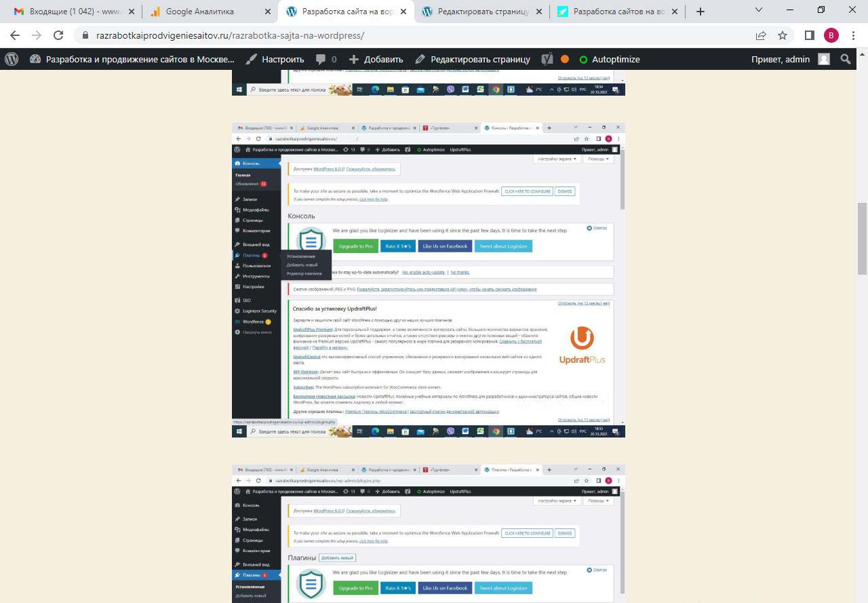Switch to the "Google Аналитика" tab
Viewport: 868px width, 603px height.
[207, 12]
